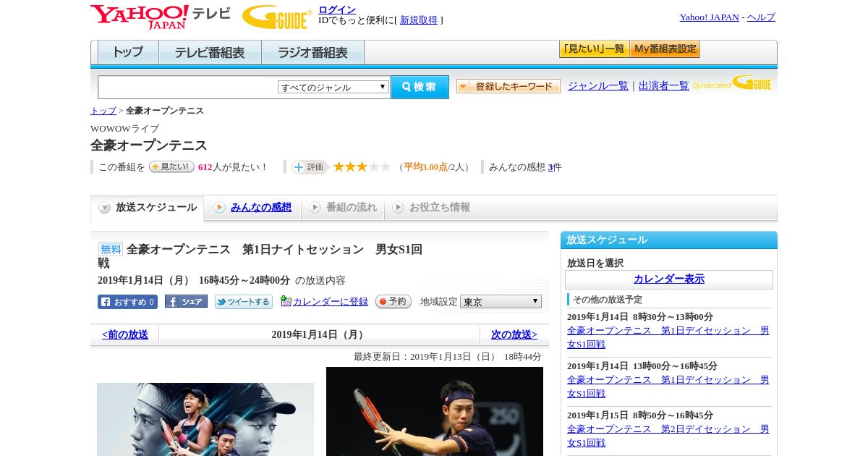Click the ツイートする Twitter button
Viewport: 868px width, 456px height.
coord(244,302)
